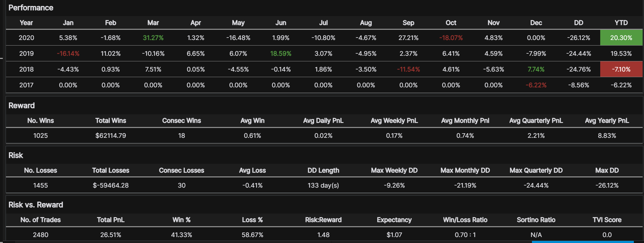Click the Avg Yearly PnL header
644x243 pixels.
click(607, 121)
